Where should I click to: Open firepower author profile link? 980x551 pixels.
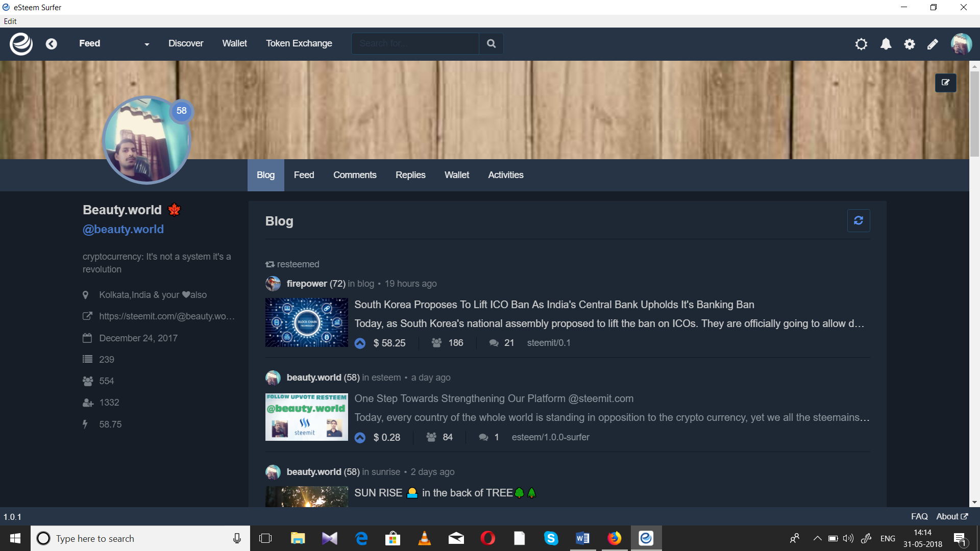click(x=306, y=284)
